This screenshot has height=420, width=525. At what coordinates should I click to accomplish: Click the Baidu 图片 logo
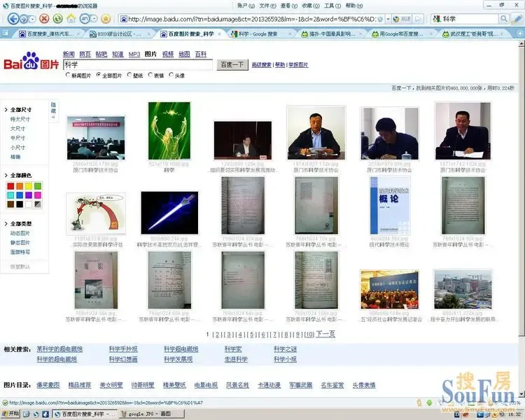(x=31, y=61)
